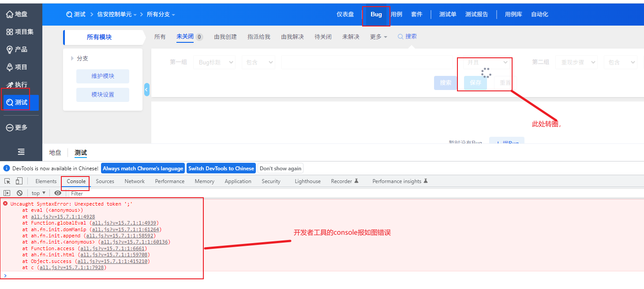Click the 保存 query button
The image size is (644, 289).
(x=476, y=83)
